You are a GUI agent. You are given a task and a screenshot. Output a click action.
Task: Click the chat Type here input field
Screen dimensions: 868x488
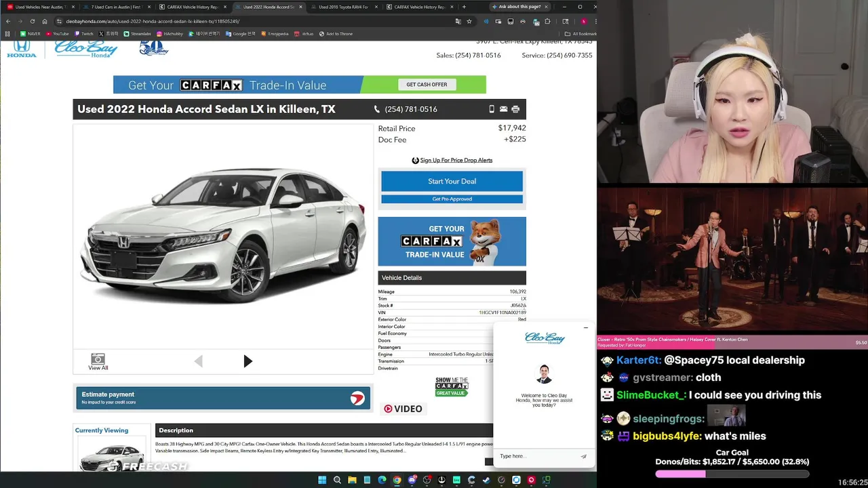point(537,456)
